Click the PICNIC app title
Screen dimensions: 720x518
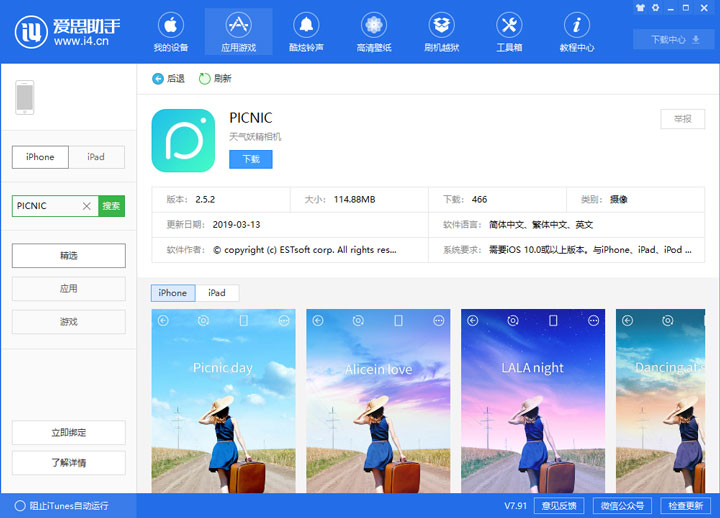tap(251, 118)
